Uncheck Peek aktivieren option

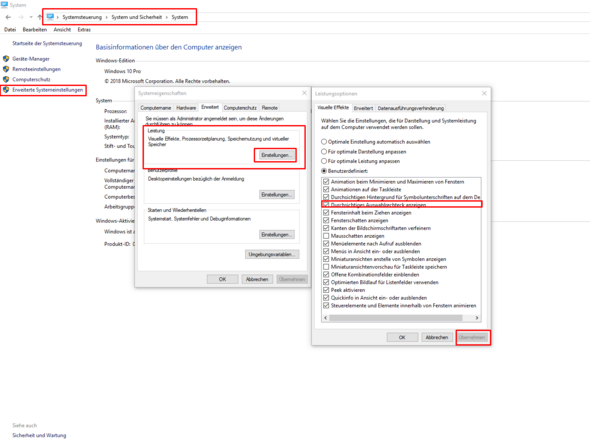[326, 290]
